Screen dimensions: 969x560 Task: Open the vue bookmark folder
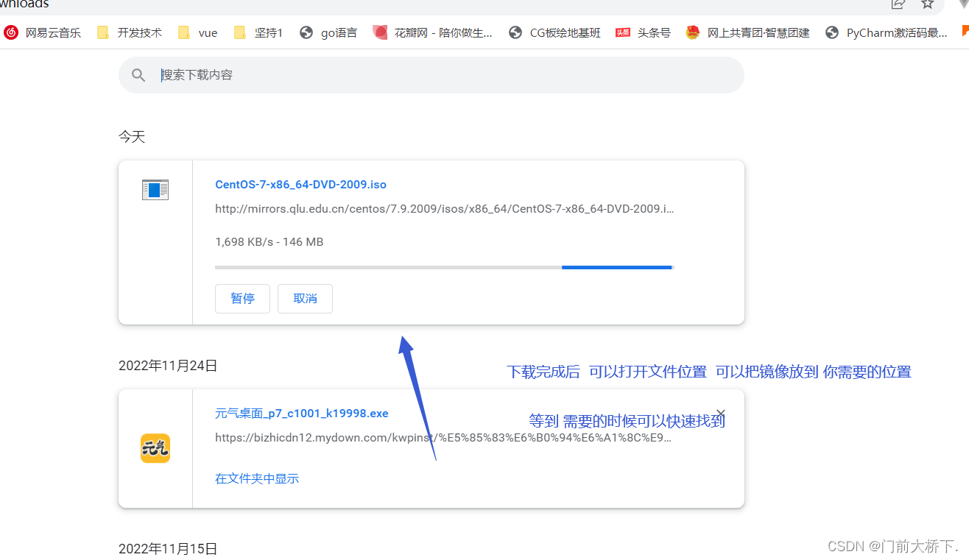coord(198,33)
